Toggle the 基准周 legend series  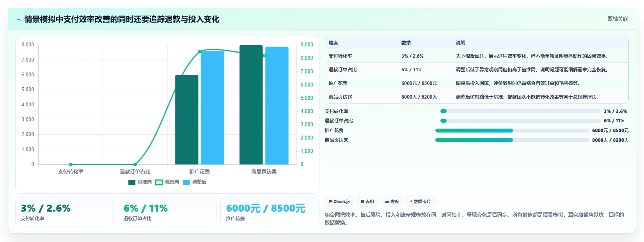tap(140, 182)
